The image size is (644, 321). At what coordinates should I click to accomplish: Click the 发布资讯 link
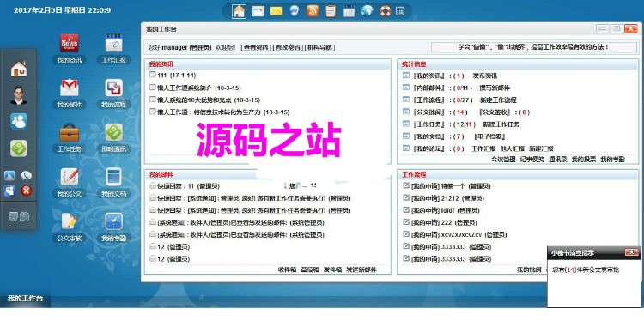(x=484, y=76)
